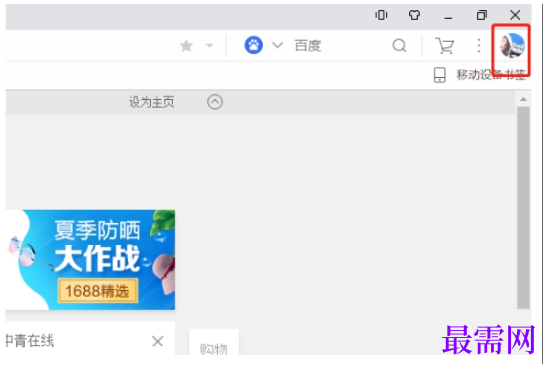Click the vibrate phone icon in title bar
Viewport: 554px width, 371px height.
pyautogui.click(x=381, y=15)
